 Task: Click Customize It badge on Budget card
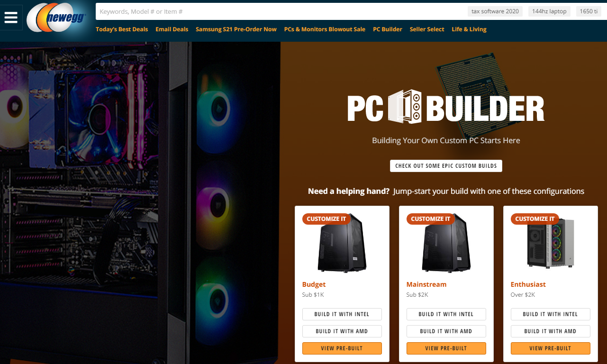point(326,219)
